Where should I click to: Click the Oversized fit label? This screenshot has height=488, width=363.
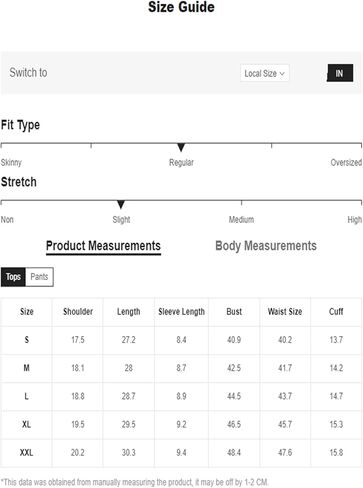[346, 162]
